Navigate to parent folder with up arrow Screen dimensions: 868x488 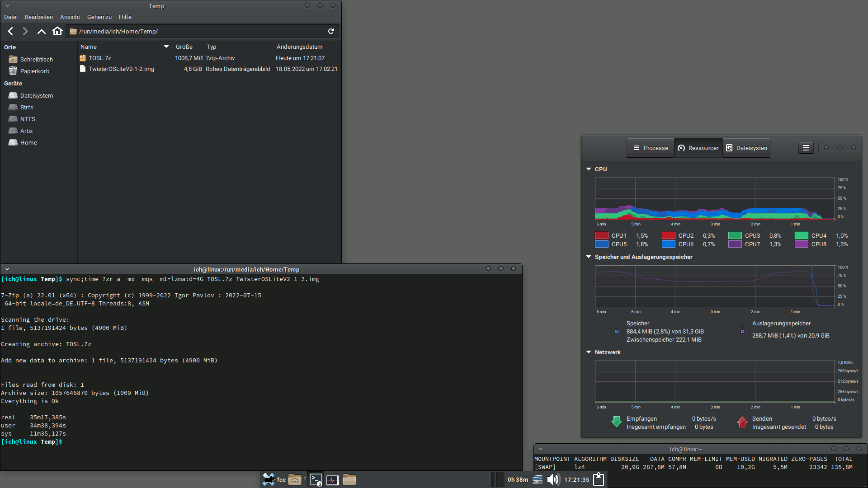pyautogui.click(x=41, y=31)
